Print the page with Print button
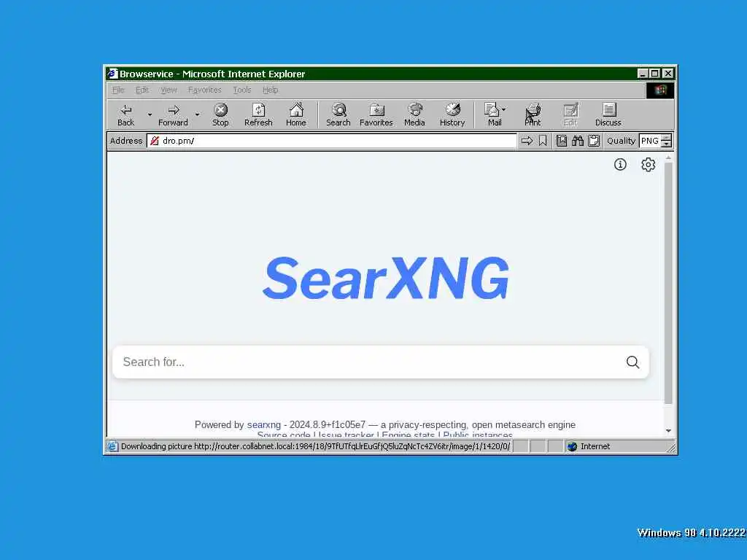Image resolution: width=747 pixels, height=560 pixels. 533,115
